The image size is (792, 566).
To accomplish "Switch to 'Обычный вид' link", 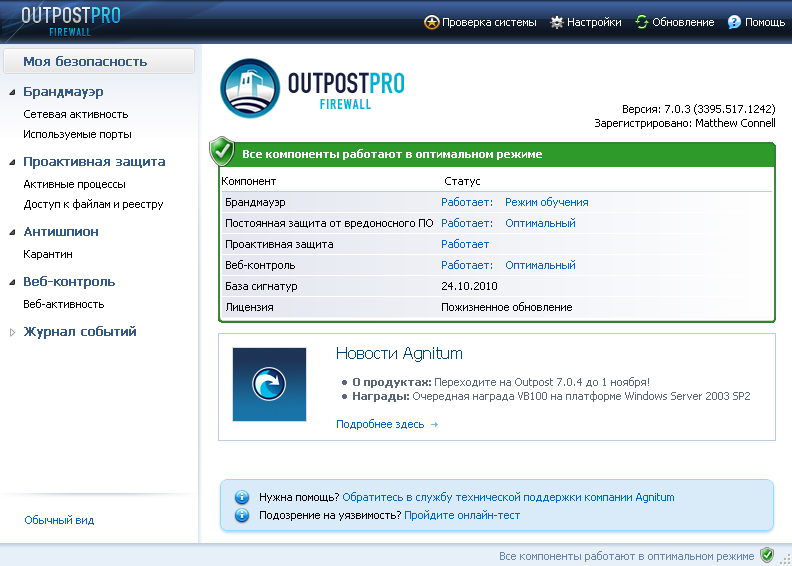I will 59,520.
